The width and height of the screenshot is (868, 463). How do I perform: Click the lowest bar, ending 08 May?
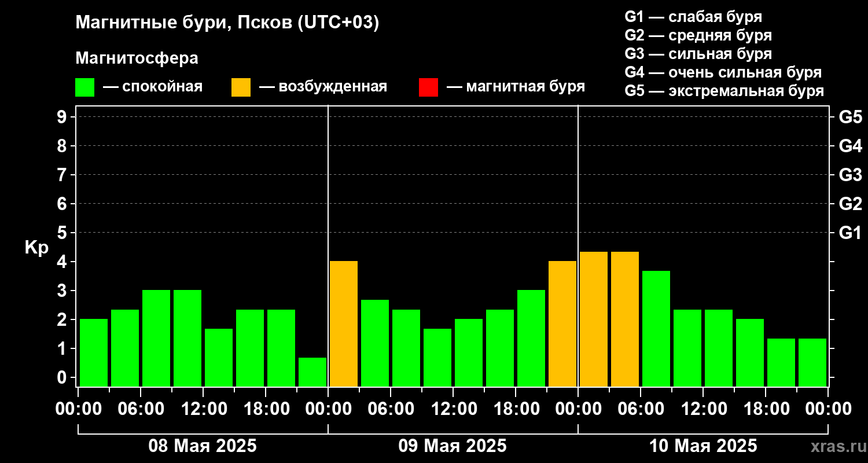pyautogui.click(x=312, y=372)
